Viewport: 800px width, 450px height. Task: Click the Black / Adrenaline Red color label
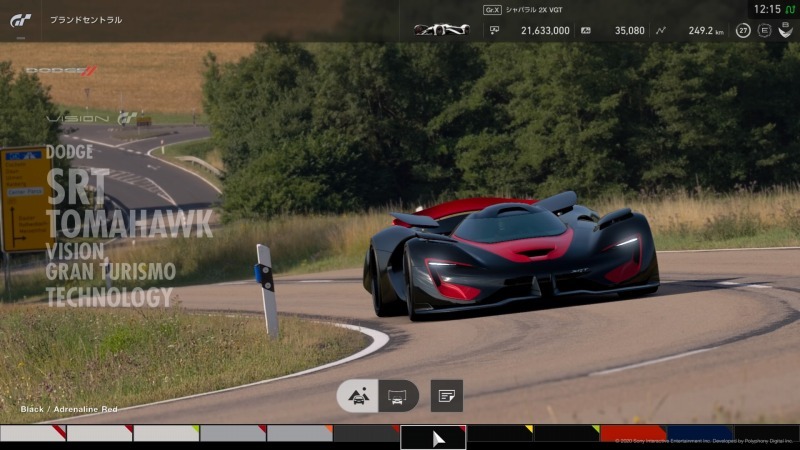tap(69, 409)
